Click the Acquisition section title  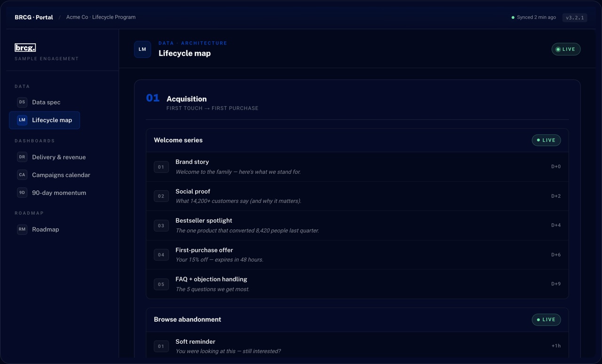(x=186, y=99)
